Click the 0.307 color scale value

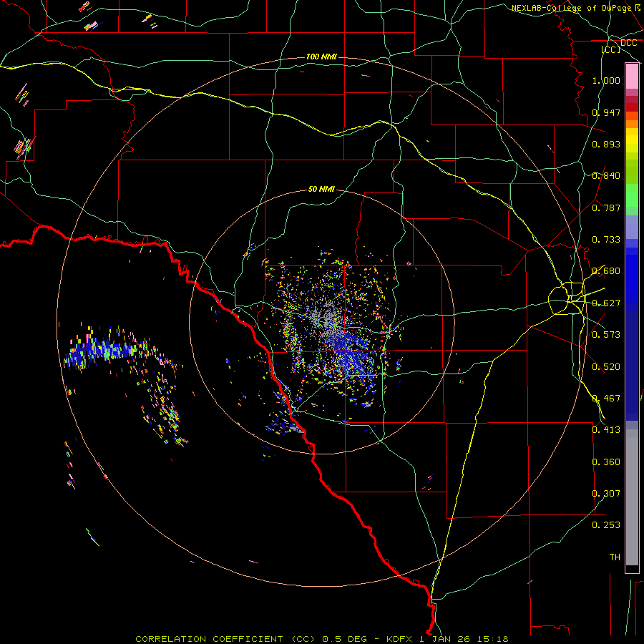click(606, 494)
